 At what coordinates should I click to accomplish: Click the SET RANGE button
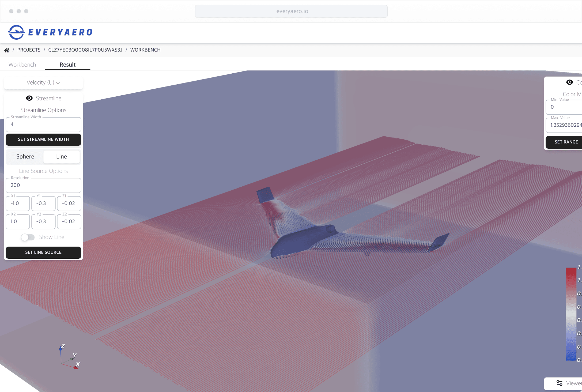(566, 142)
